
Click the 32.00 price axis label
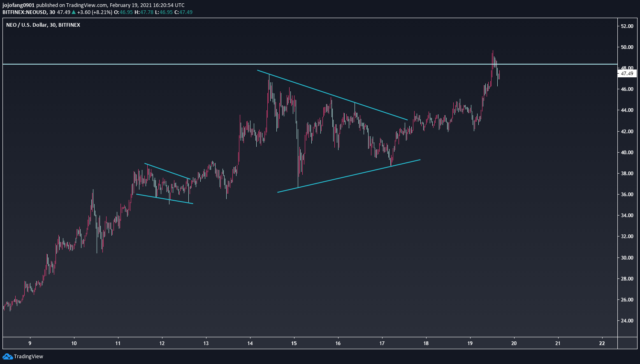pos(627,236)
